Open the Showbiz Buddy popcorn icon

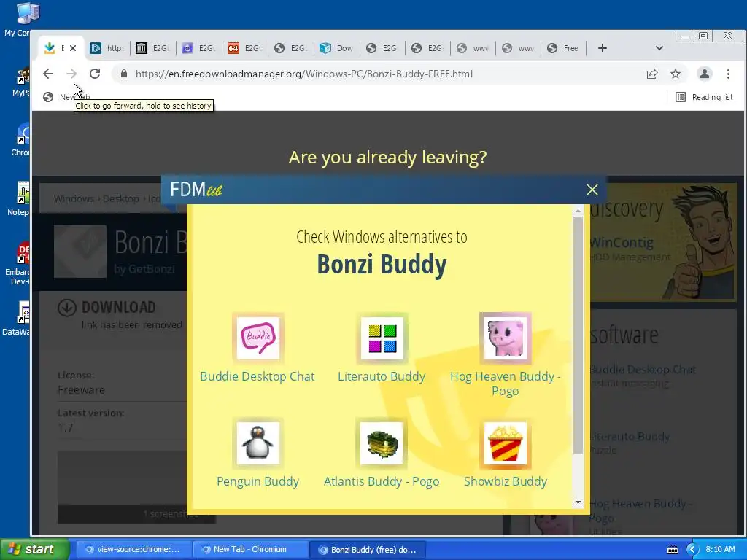click(506, 443)
